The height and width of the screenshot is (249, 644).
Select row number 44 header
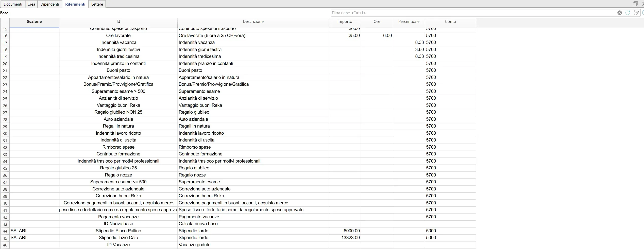5,231
